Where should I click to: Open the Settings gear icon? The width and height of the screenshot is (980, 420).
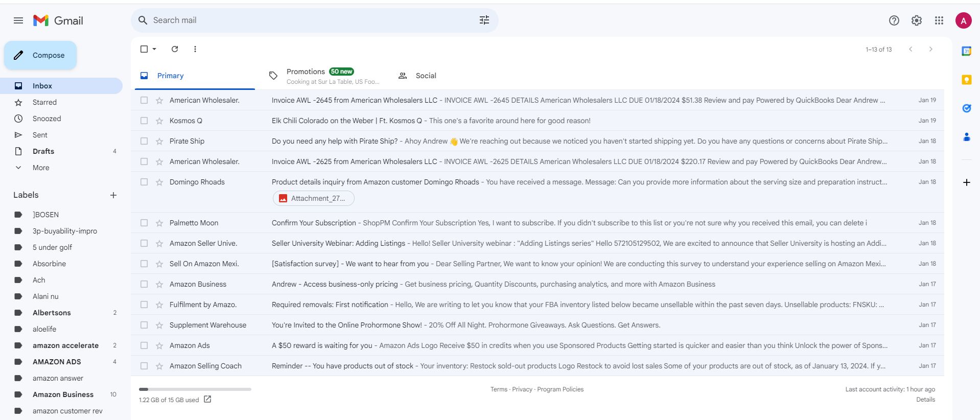917,20
